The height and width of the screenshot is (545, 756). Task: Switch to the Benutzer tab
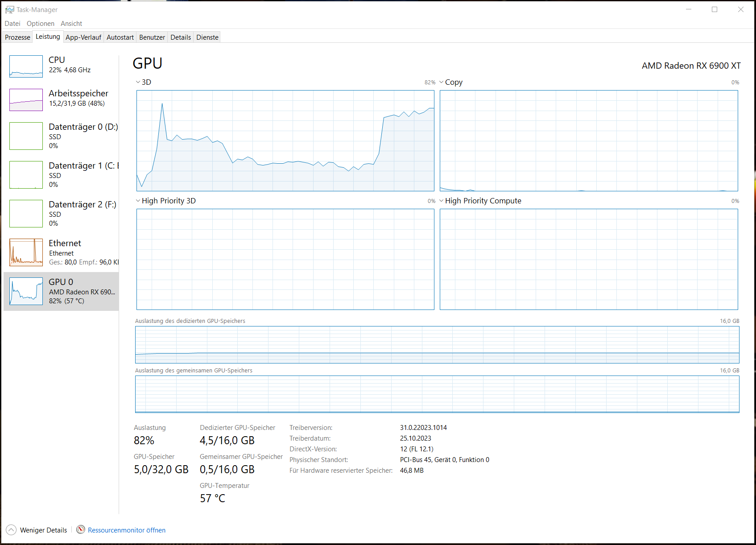152,37
